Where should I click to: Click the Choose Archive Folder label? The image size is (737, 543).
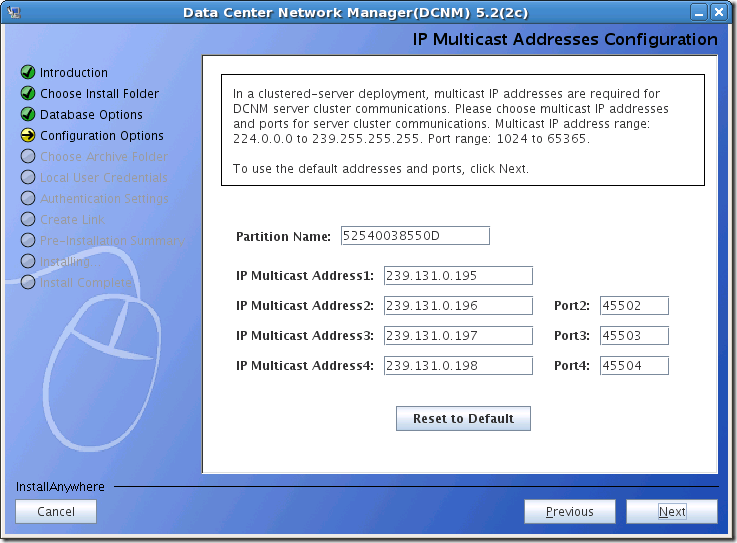[x=104, y=157]
